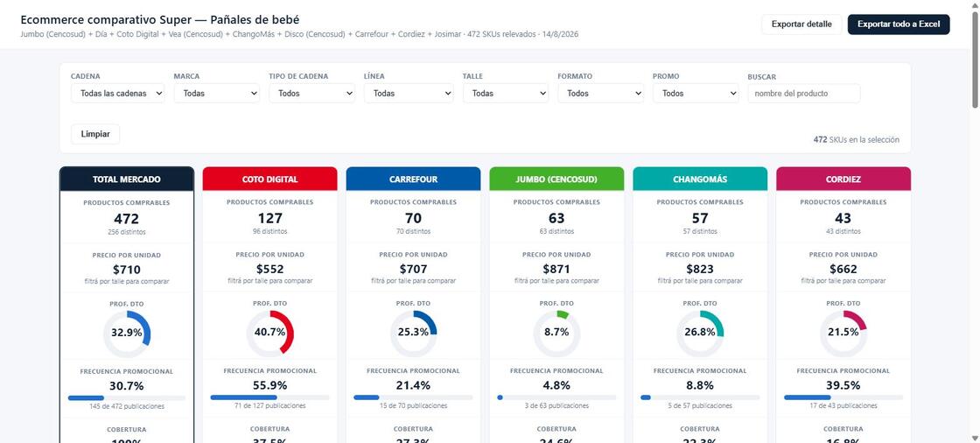Click '145 de 472 publicaciones' text
This screenshot has width=980, height=443.
(127, 407)
